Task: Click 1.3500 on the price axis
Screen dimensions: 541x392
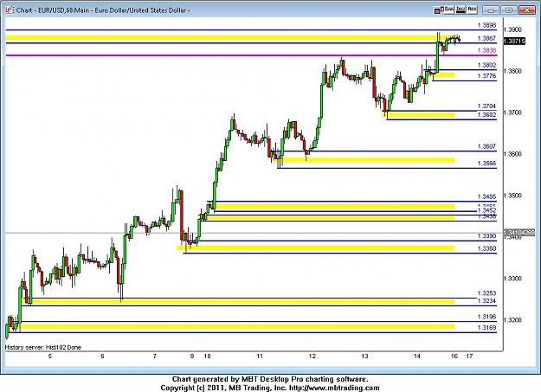Action: coord(512,196)
